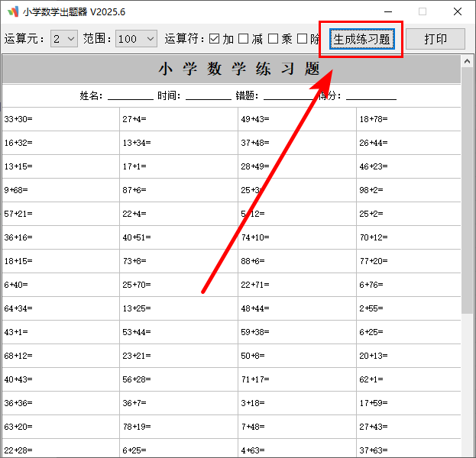476x458 pixels.
Task: Select the cell 59+38=
Action: 297,332
